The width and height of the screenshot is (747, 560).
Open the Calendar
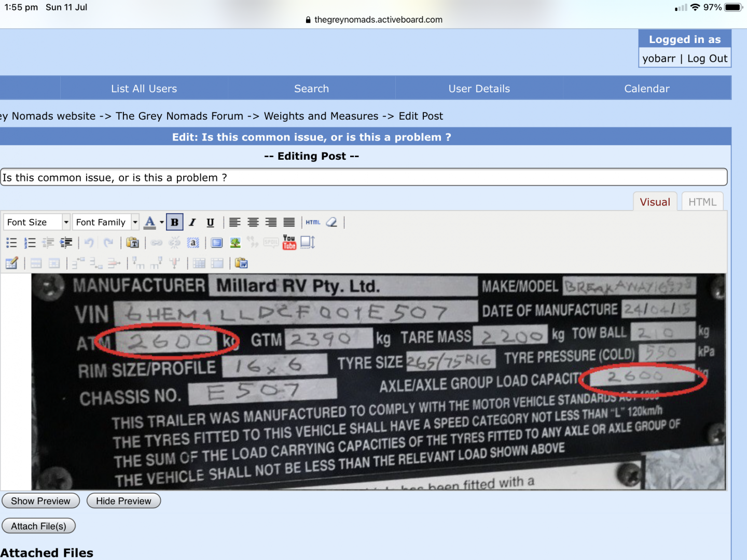[x=647, y=88]
